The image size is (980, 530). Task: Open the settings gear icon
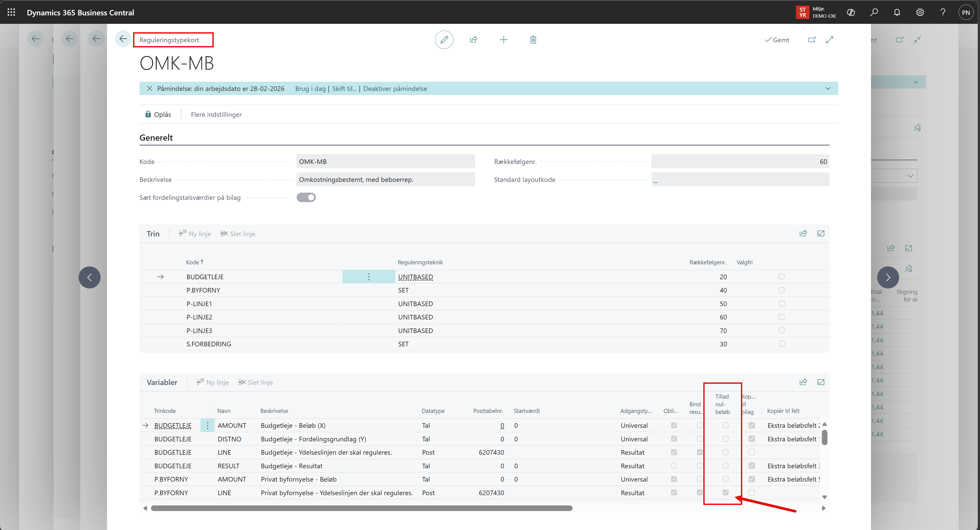(920, 12)
